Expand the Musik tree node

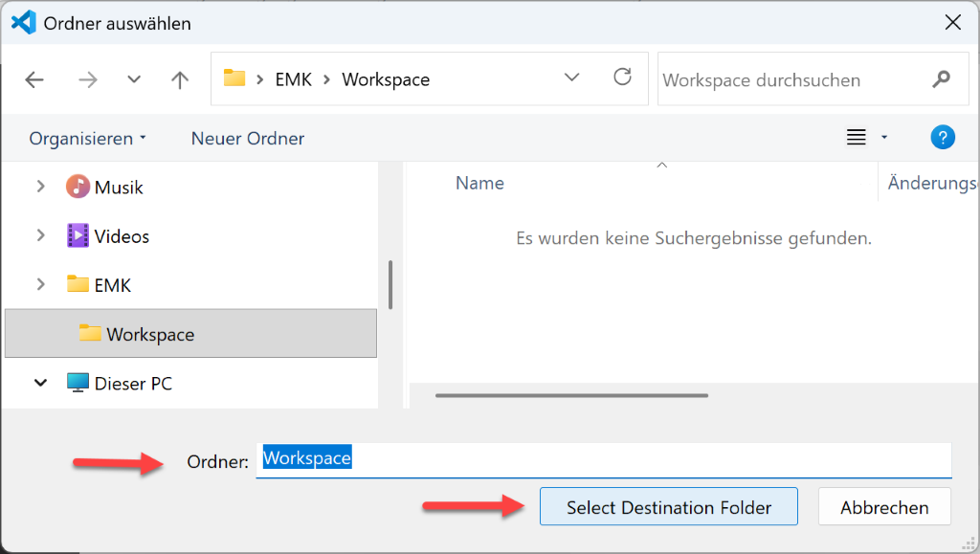coord(40,187)
